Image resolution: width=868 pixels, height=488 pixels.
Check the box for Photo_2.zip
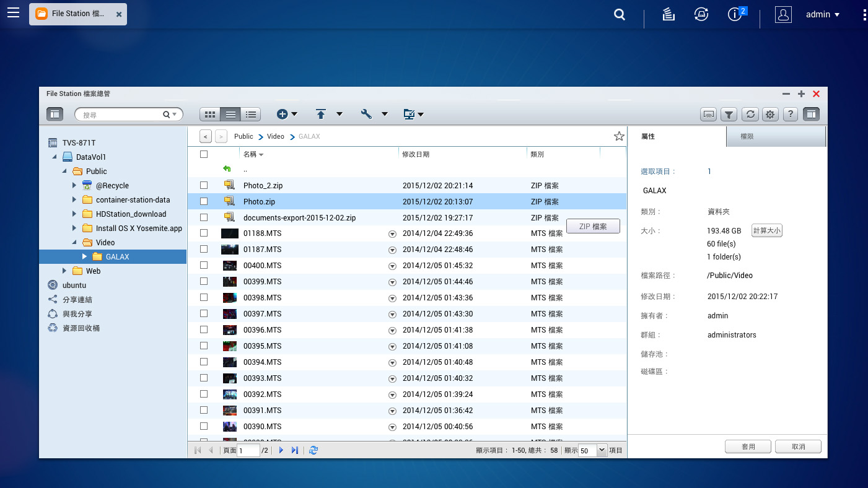coord(204,185)
